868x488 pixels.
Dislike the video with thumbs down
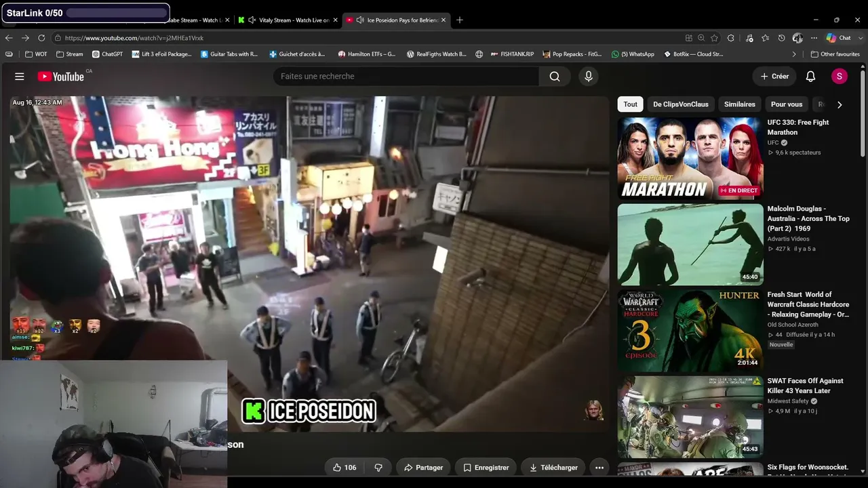tap(378, 468)
